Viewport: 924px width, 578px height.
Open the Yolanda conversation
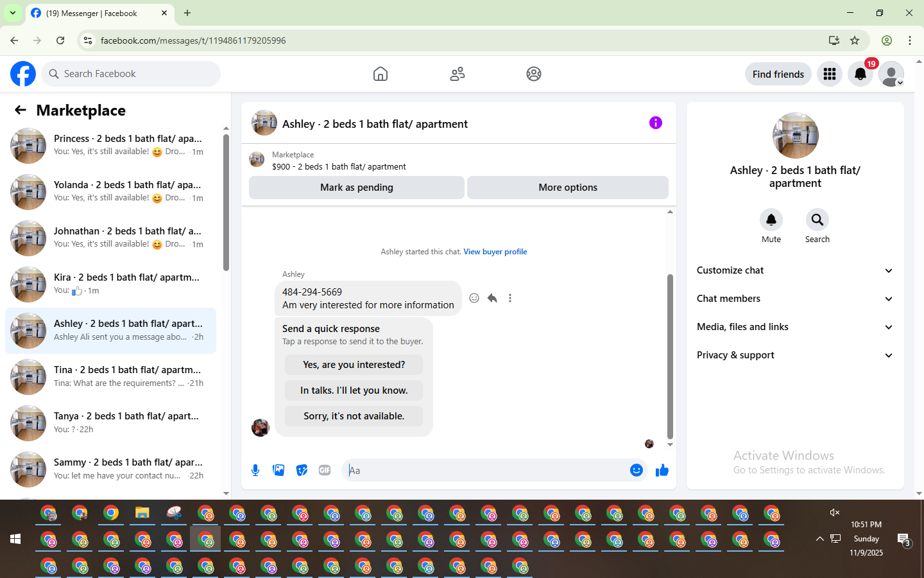[x=110, y=192]
